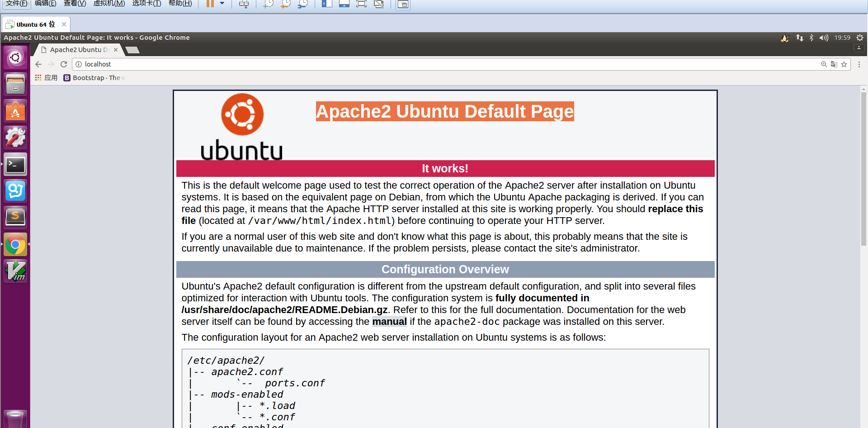Select the Ubuntu 64 位 VM tab
This screenshot has height=428, width=868.
[35, 24]
